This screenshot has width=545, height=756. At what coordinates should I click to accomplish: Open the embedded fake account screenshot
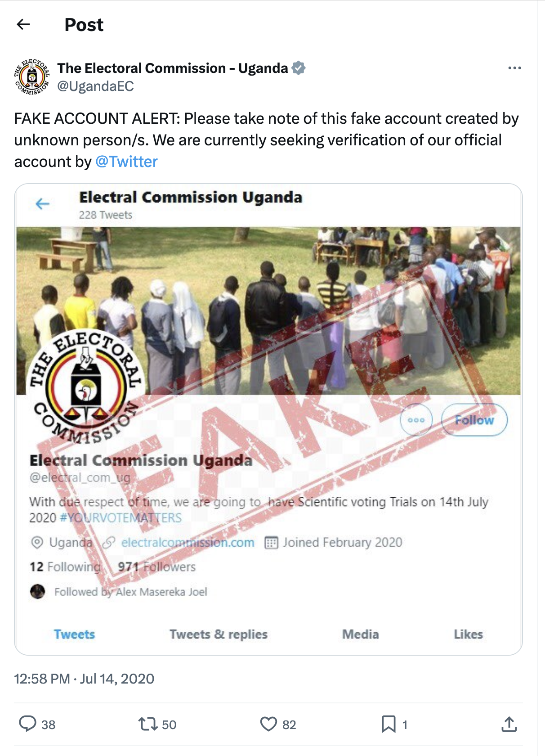tap(268, 419)
